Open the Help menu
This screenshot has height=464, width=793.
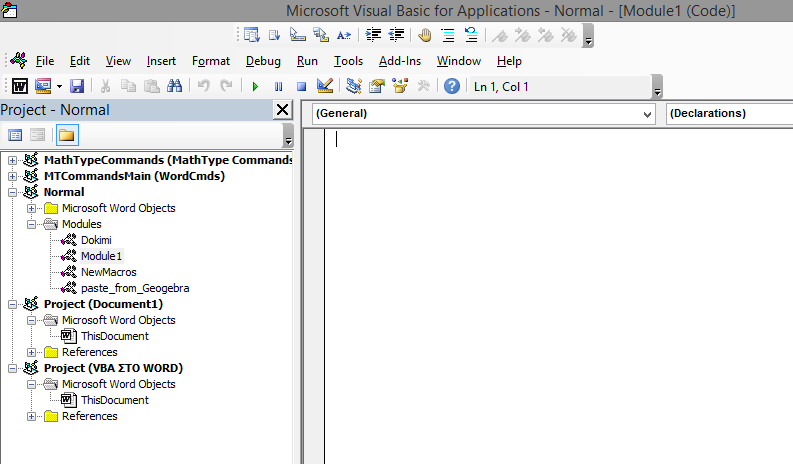click(x=509, y=61)
